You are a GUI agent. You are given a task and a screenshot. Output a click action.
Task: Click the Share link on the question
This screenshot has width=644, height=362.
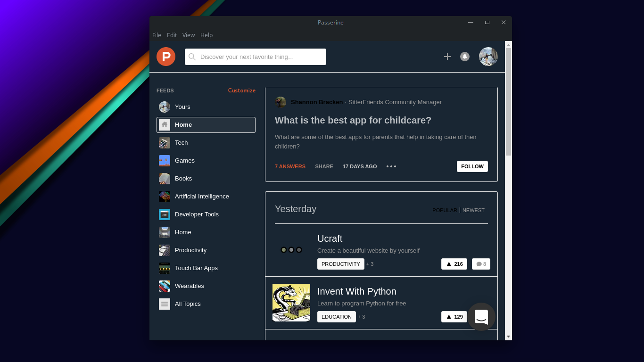pos(324,166)
